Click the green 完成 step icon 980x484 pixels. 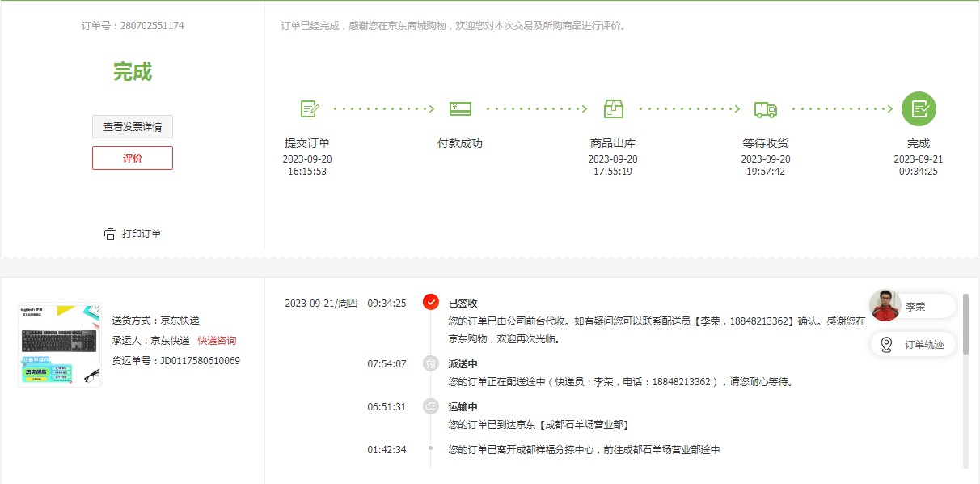(919, 108)
